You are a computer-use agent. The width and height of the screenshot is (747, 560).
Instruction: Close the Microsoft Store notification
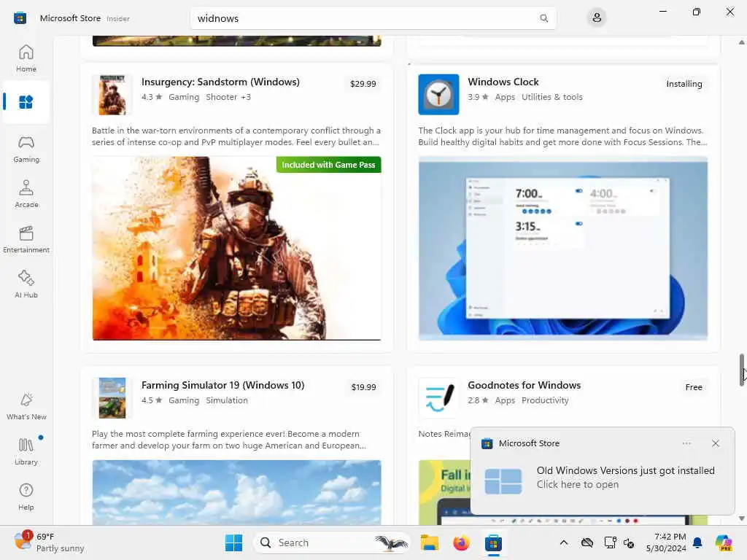[x=715, y=443]
